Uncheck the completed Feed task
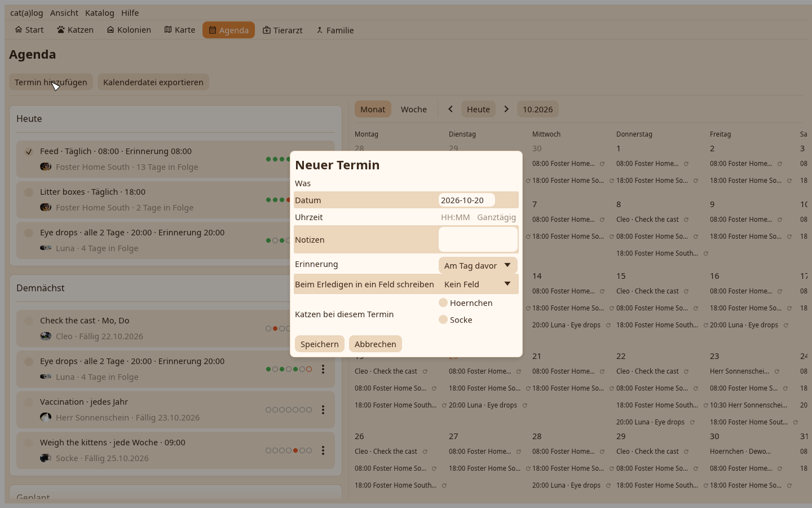 [29, 152]
